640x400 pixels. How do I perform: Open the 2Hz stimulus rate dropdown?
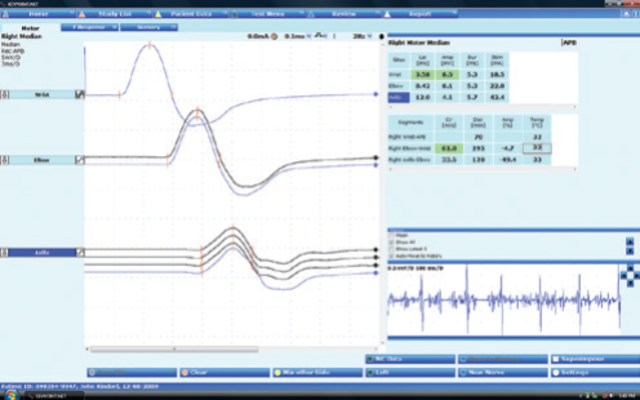pos(362,35)
